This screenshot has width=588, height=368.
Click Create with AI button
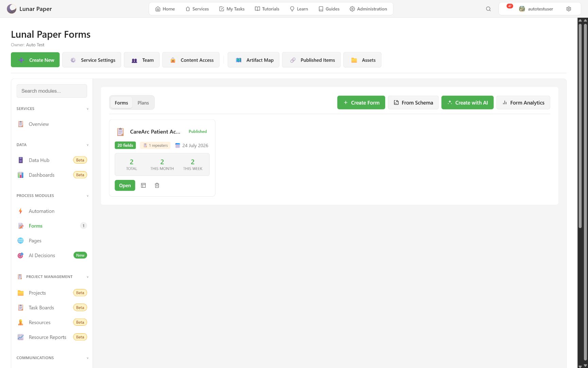[468, 103]
